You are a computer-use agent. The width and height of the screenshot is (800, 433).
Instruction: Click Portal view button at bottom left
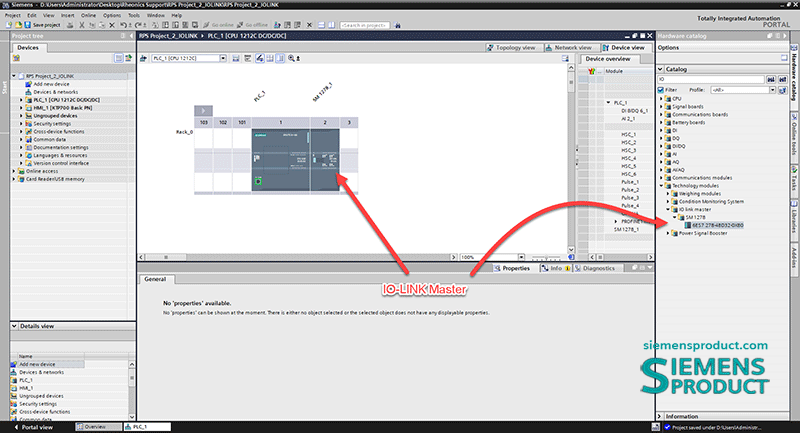[x=34, y=427]
